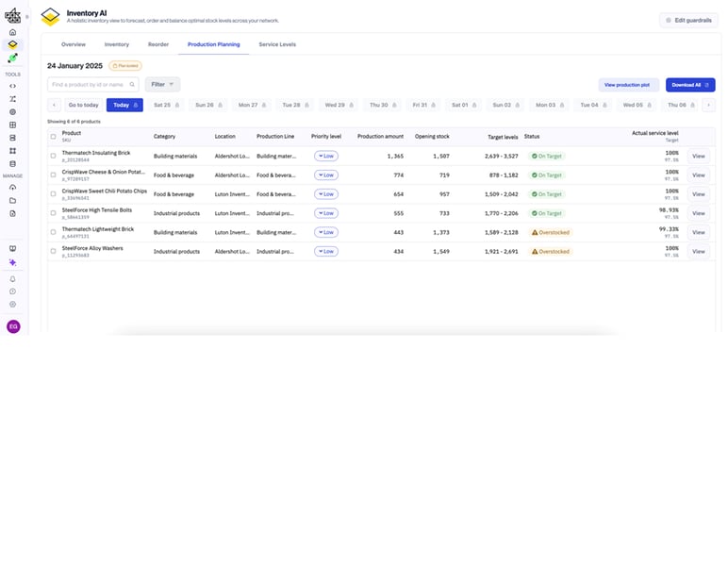Open the grid table tool icon
Image resolution: width=728 pixels, height=566 pixels.
12,125
